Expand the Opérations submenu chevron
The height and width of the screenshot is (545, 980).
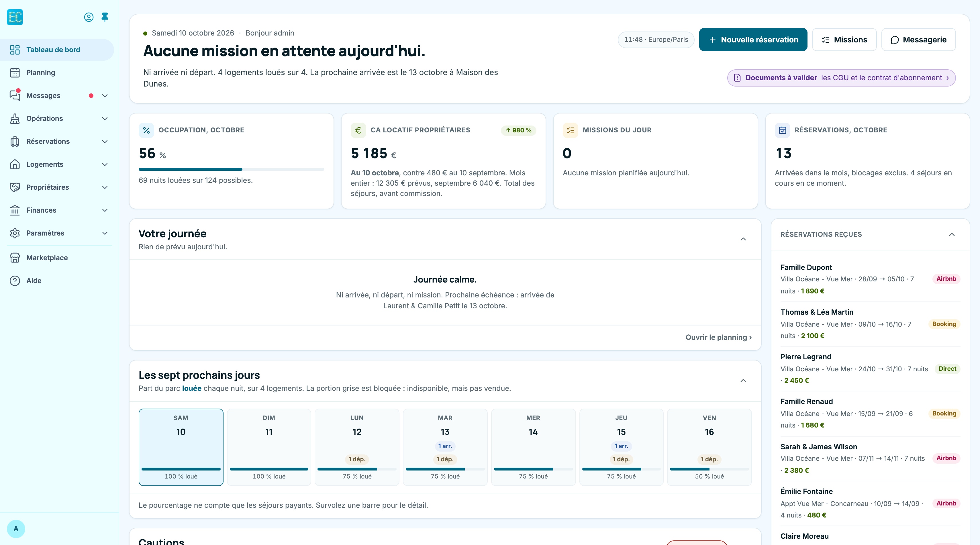point(105,119)
